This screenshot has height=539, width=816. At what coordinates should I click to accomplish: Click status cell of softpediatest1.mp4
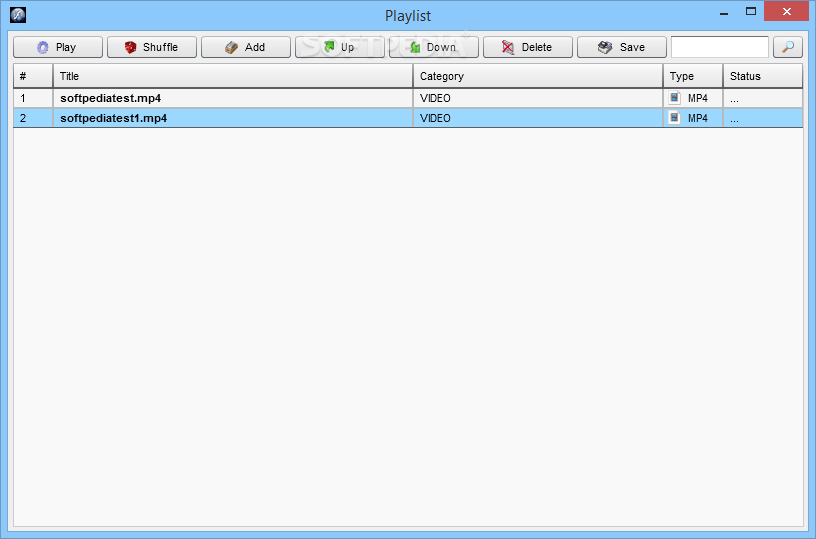(x=762, y=118)
